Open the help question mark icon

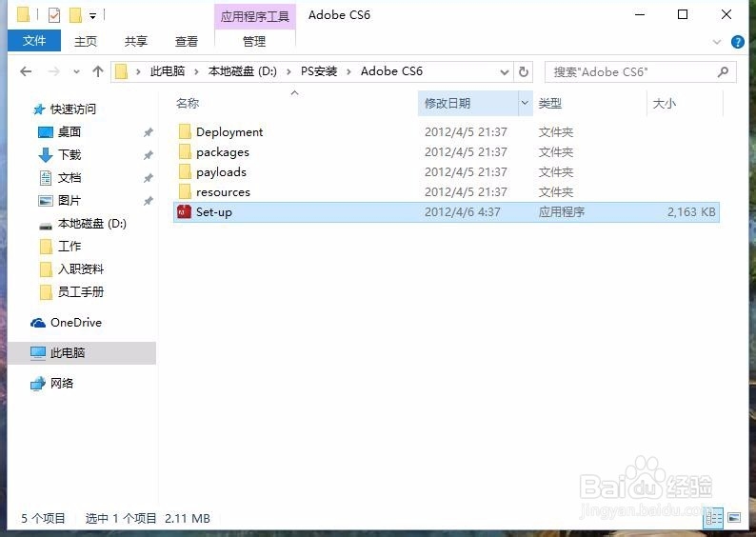[738, 42]
